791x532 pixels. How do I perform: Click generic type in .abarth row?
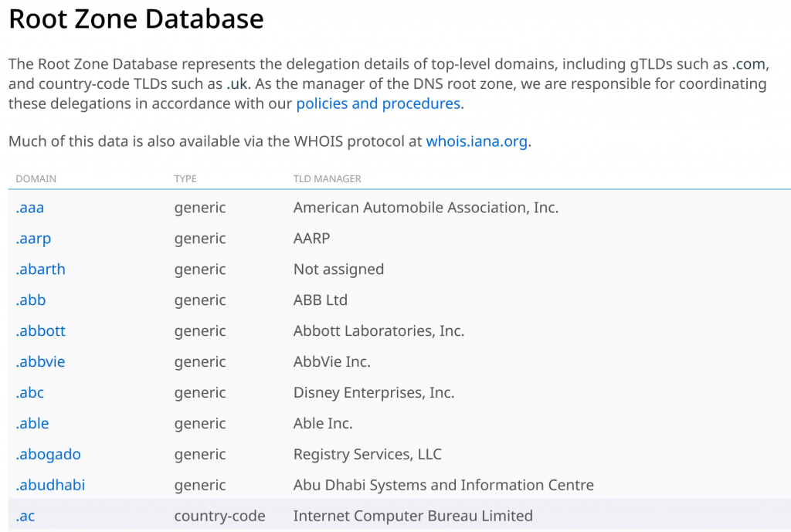(x=200, y=269)
